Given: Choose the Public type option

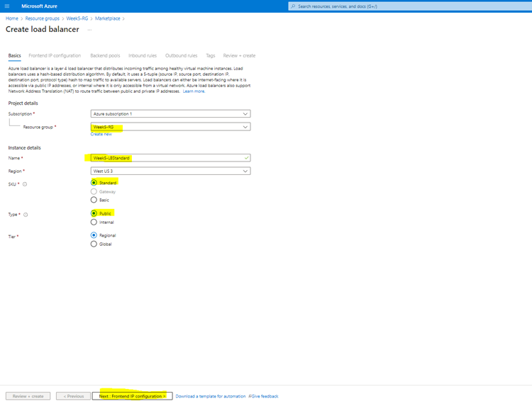Looking at the screenshot, I should pyautogui.click(x=94, y=213).
